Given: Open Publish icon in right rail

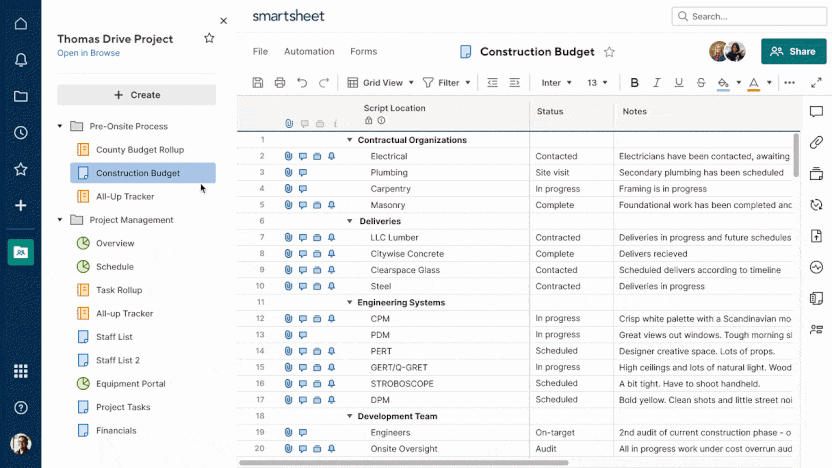Looking at the screenshot, I should (x=816, y=236).
